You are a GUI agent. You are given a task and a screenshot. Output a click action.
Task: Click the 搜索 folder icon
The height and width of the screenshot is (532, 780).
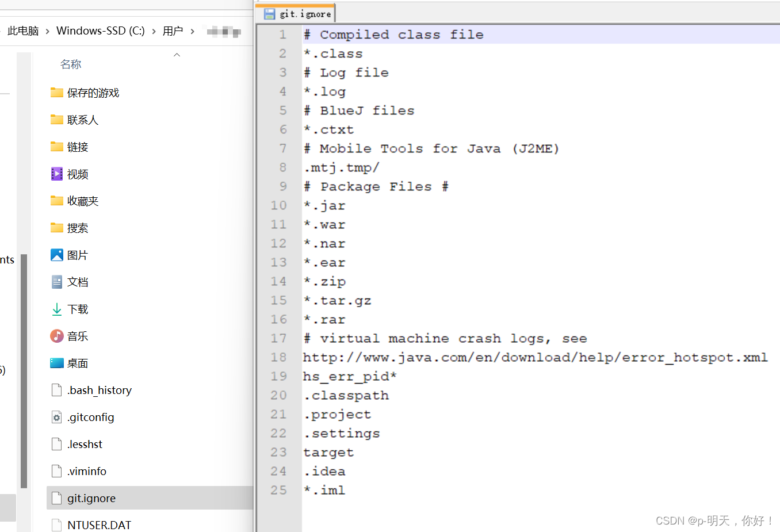click(x=56, y=228)
